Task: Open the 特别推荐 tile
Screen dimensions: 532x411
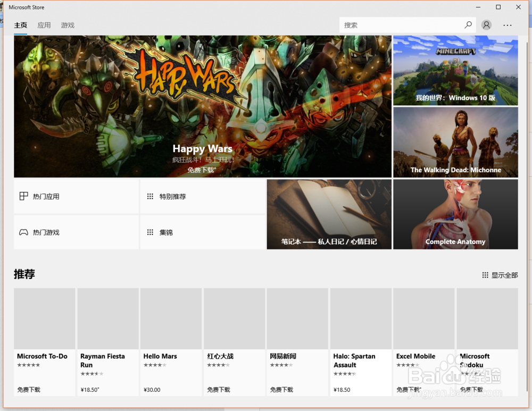Action: (203, 196)
